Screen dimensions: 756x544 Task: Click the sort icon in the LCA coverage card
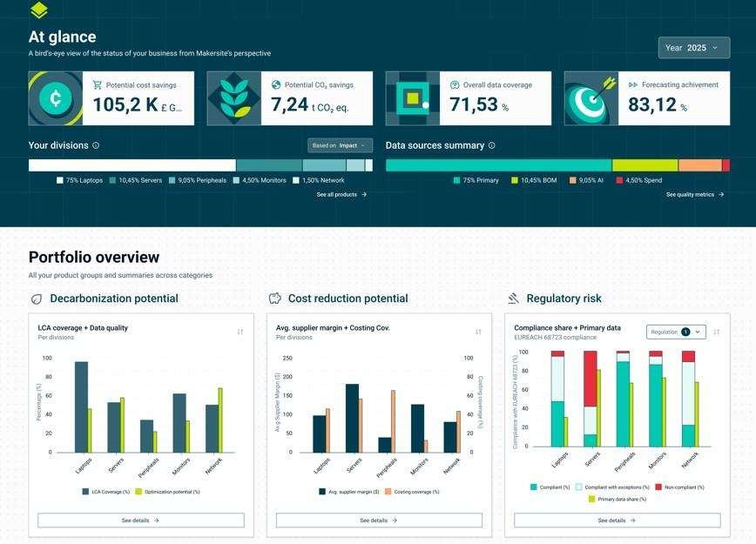[240, 332]
